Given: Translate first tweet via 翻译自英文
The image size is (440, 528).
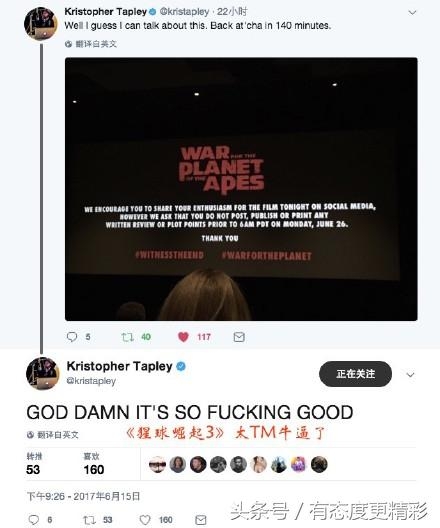Looking at the screenshot, I should coord(91,44).
